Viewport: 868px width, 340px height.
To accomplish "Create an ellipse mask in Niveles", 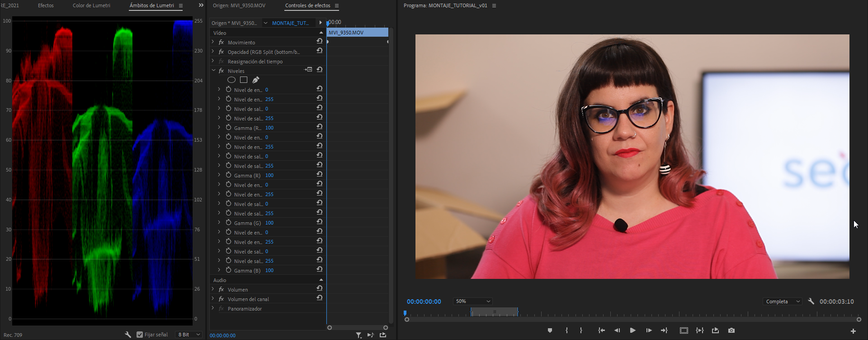I will coord(231,80).
